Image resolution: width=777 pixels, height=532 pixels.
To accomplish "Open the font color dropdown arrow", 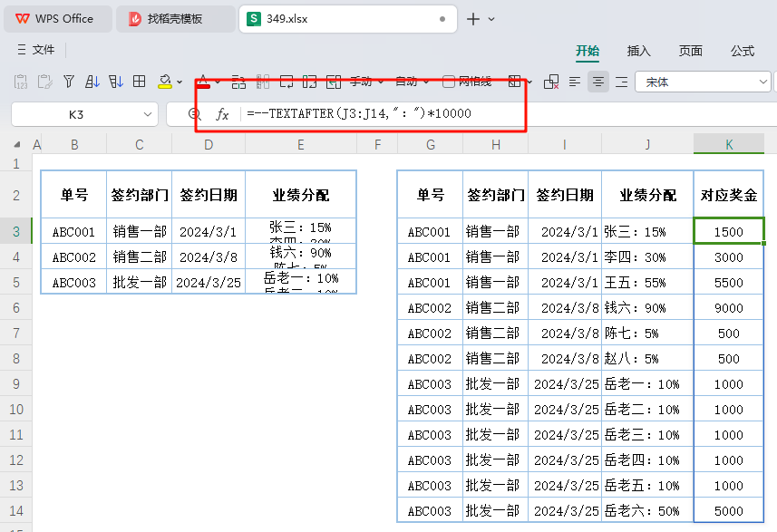I will click(218, 82).
